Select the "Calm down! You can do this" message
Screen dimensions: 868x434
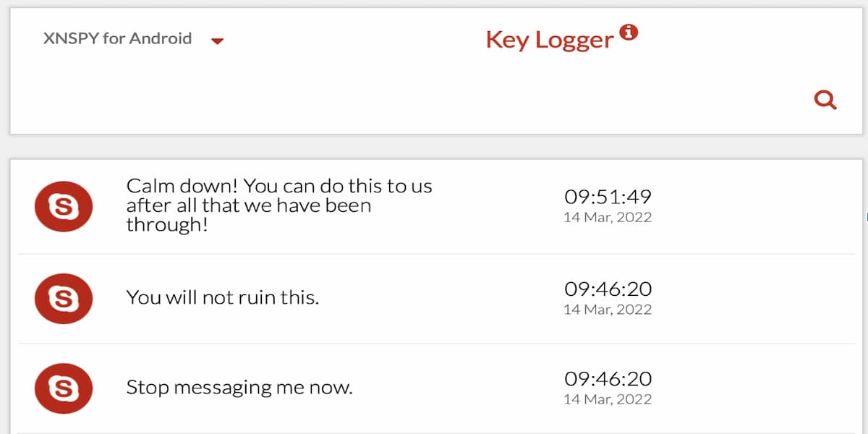pyautogui.click(x=278, y=205)
